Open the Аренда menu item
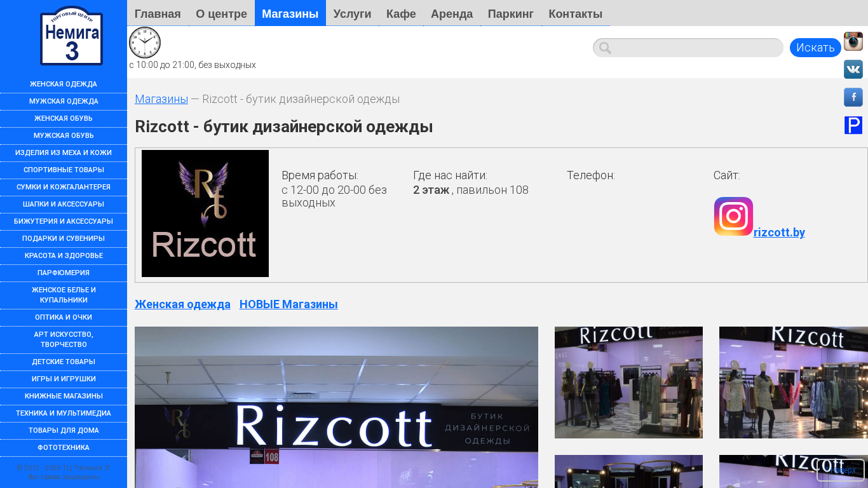Screen dimensions: 868x488 [452, 13]
